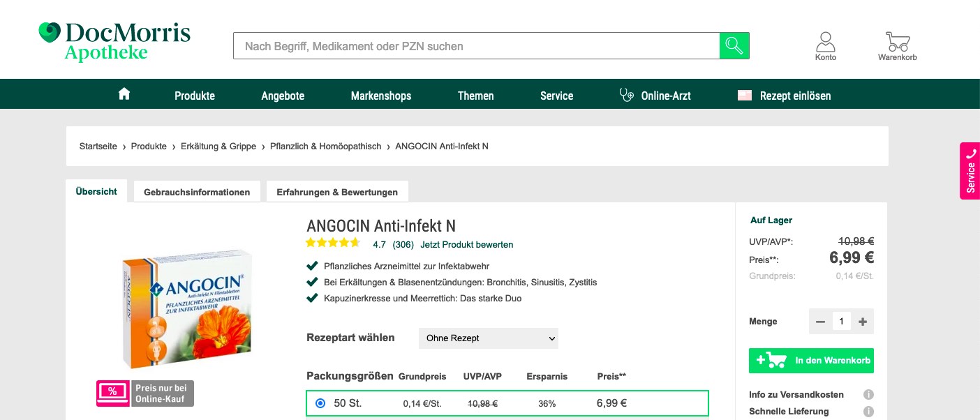Show info about Versandkosten
The height and width of the screenshot is (420, 980).
869,395
